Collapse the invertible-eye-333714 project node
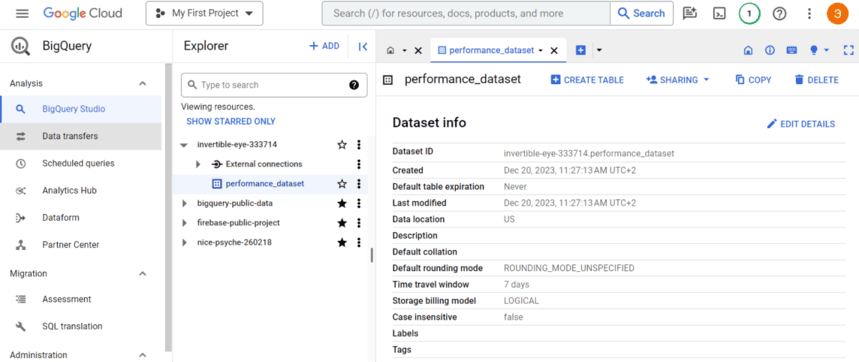 (x=184, y=145)
